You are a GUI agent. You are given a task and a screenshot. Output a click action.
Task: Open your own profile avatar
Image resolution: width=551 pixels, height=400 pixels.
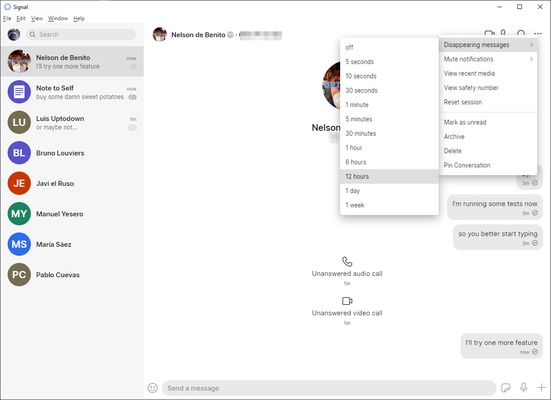(x=14, y=34)
